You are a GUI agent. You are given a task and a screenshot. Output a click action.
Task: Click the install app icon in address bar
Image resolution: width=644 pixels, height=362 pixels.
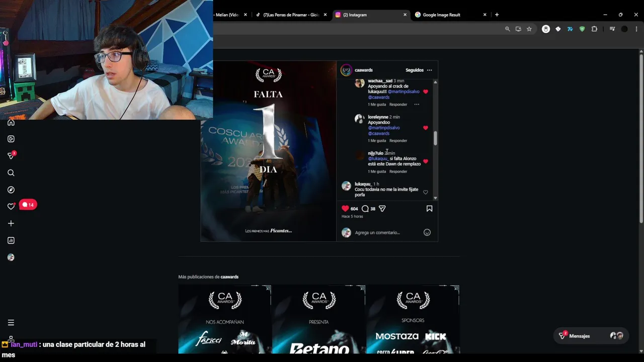pos(518,29)
